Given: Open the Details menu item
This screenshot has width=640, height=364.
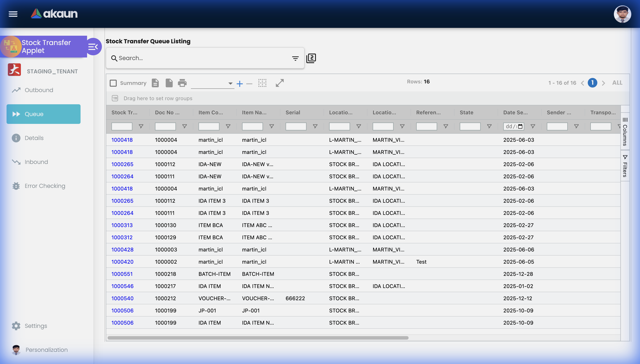Looking at the screenshot, I should click(x=44, y=138).
